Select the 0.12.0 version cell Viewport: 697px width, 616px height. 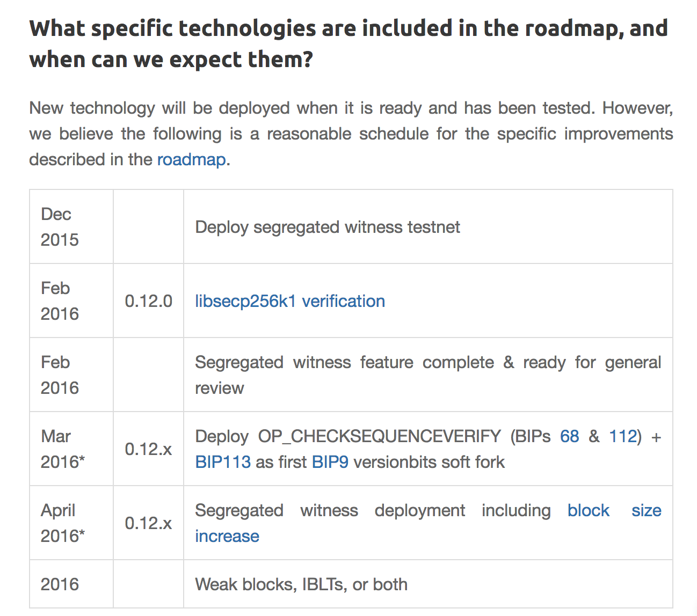pos(148,301)
